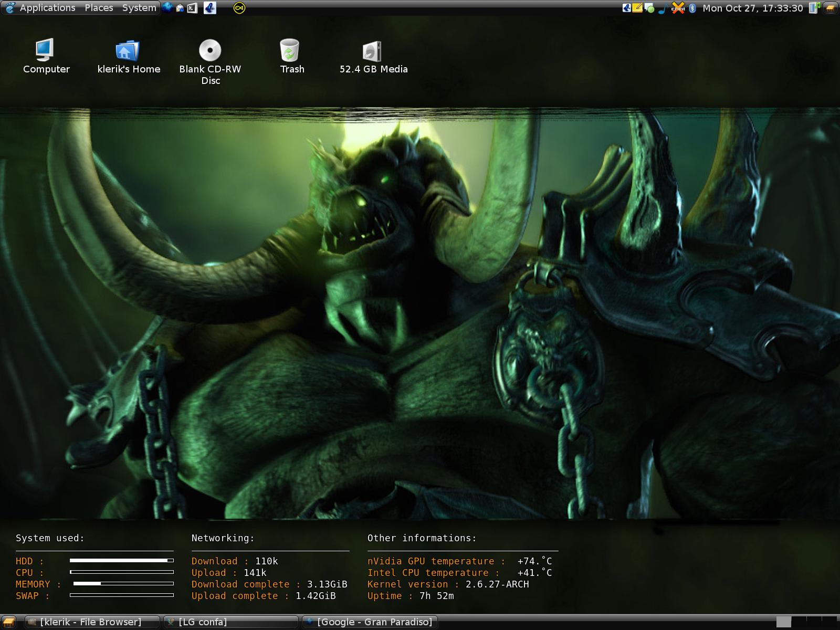Screen dimensions: 840x630
Task: Switch to LG confa taskbar window
Action: [x=230, y=622]
